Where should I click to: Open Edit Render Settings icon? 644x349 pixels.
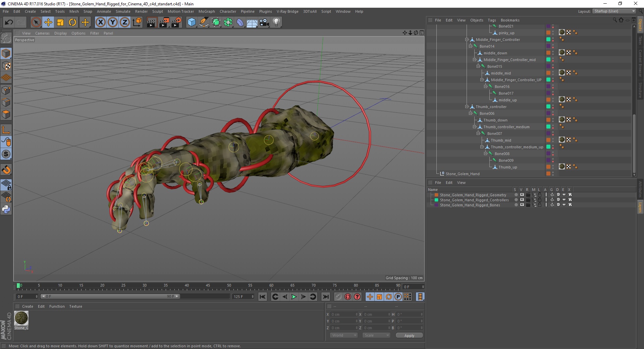176,22
